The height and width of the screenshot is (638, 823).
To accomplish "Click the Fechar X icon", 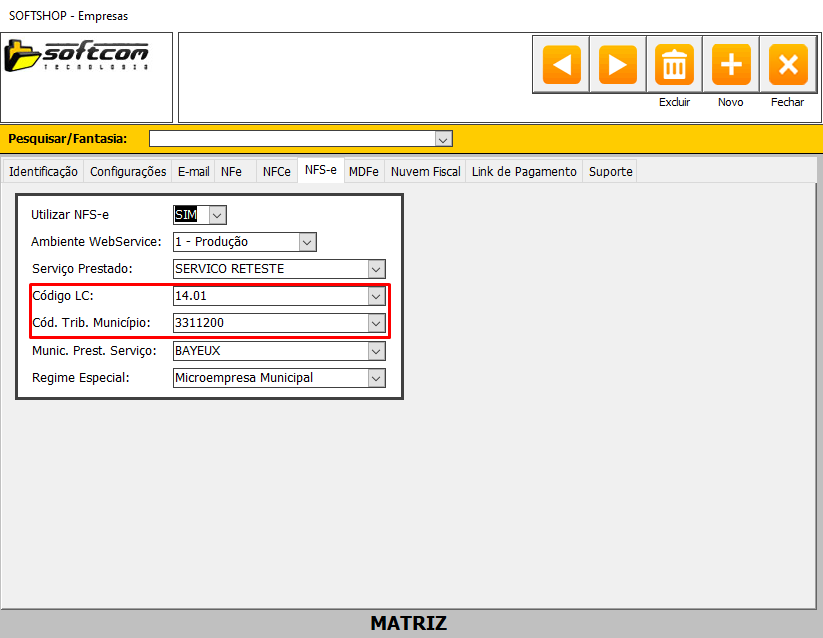I will pyautogui.click(x=787, y=65).
